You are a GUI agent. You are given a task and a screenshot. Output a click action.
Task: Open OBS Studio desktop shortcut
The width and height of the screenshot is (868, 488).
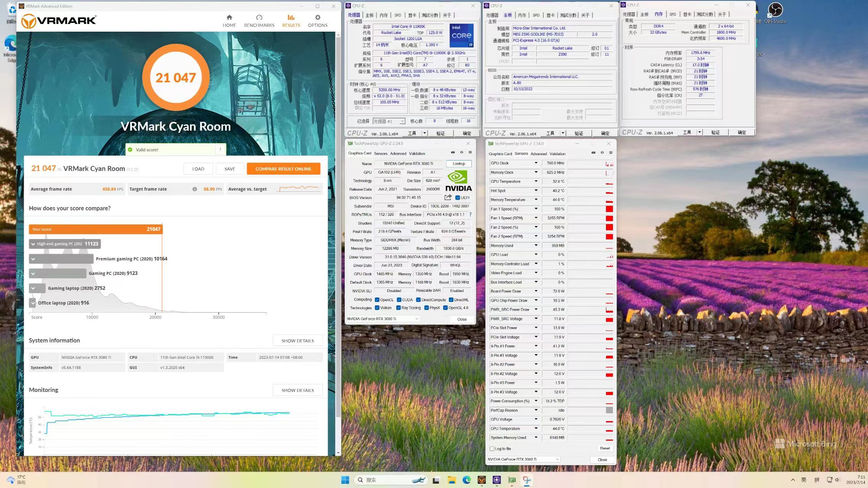(x=775, y=13)
